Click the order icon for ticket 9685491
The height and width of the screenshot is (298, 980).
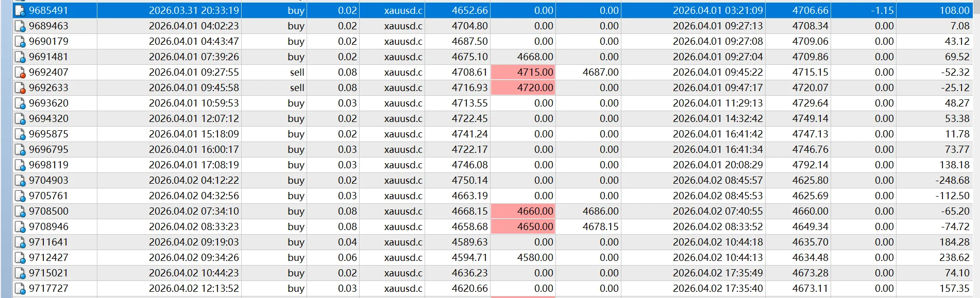pyautogui.click(x=20, y=10)
